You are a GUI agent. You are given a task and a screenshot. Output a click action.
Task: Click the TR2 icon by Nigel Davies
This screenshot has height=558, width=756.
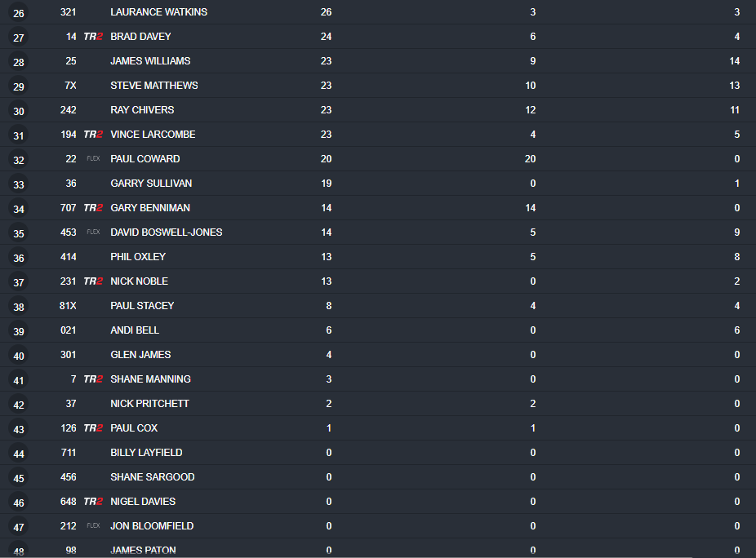(93, 502)
